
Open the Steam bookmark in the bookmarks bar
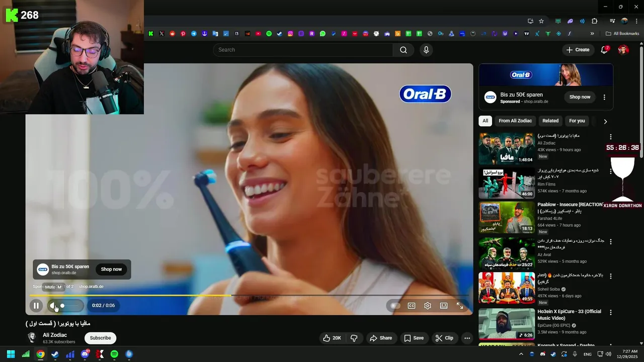click(x=280, y=34)
